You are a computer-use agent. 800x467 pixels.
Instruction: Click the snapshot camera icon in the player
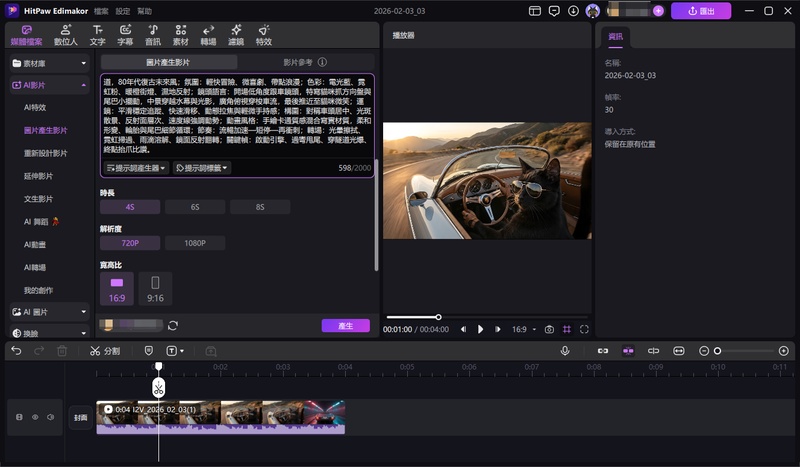pyautogui.click(x=549, y=329)
